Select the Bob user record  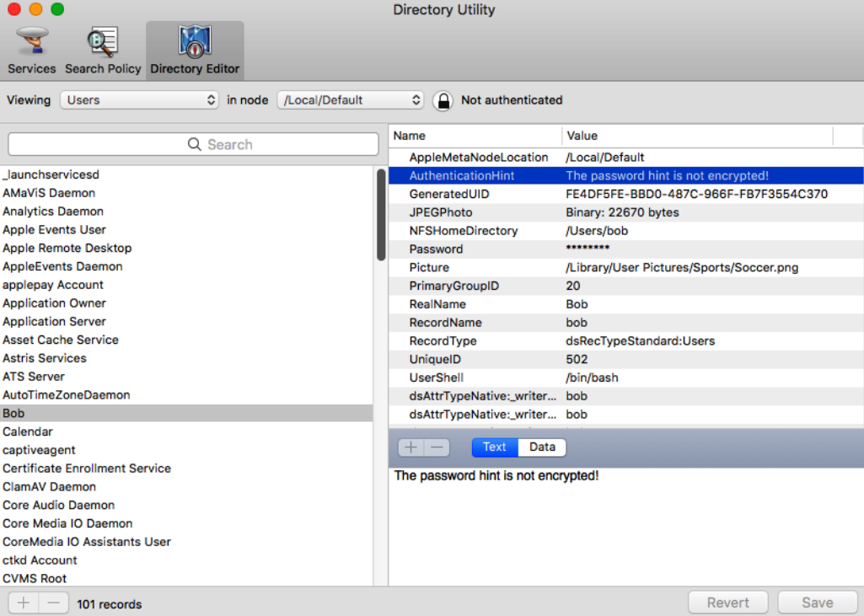coord(186,413)
